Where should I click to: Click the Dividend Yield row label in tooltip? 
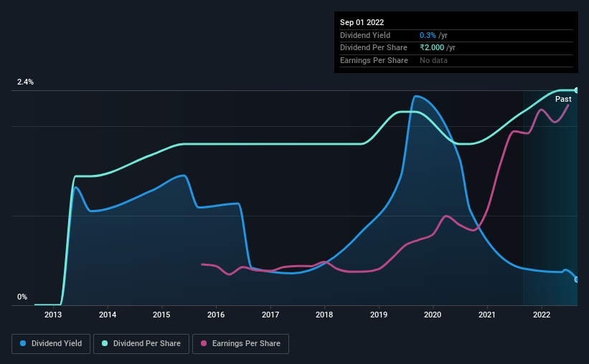[365, 35]
